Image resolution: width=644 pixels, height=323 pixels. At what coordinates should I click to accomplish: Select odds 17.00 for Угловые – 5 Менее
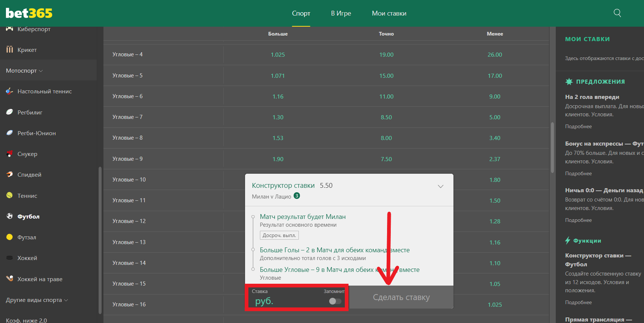pyautogui.click(x=495, y=76)
